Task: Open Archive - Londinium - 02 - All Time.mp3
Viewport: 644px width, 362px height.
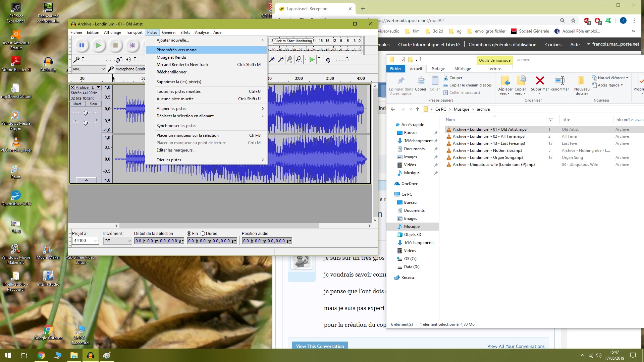Action: [x=488, y=136]
